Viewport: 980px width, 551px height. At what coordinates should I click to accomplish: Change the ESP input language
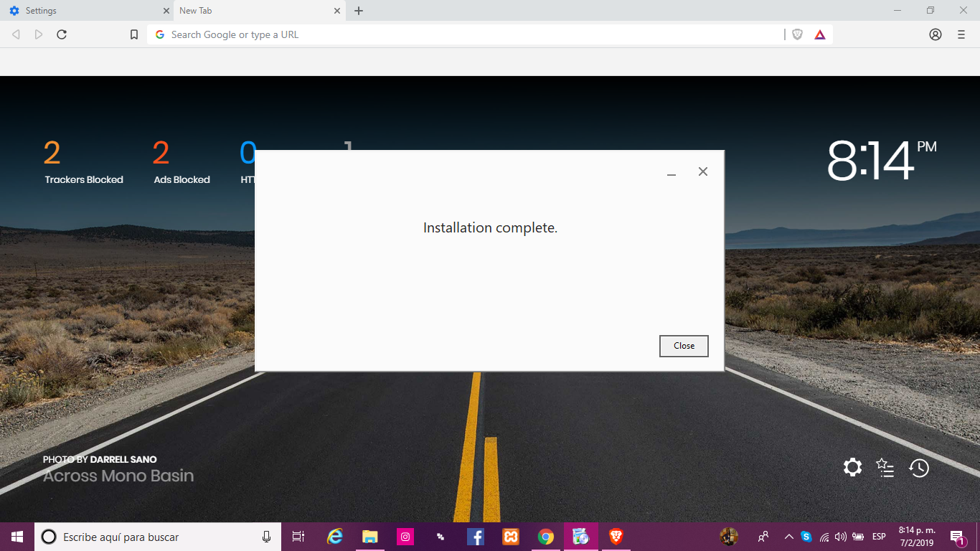[879, 537]
